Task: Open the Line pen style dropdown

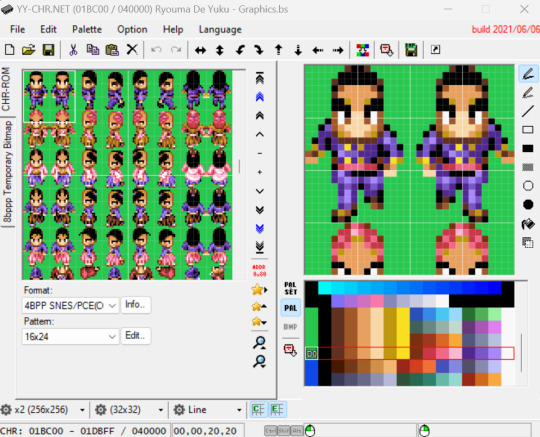Action: (208, 410)
